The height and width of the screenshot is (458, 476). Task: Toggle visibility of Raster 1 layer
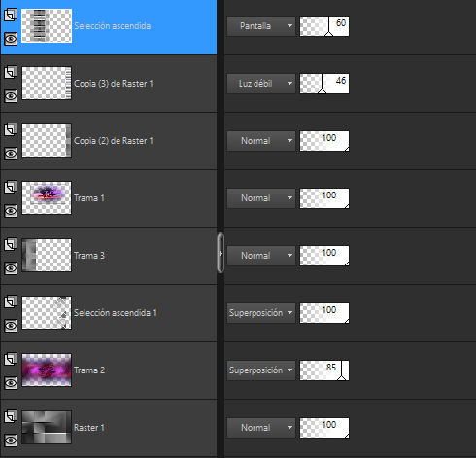pos(11,440)
